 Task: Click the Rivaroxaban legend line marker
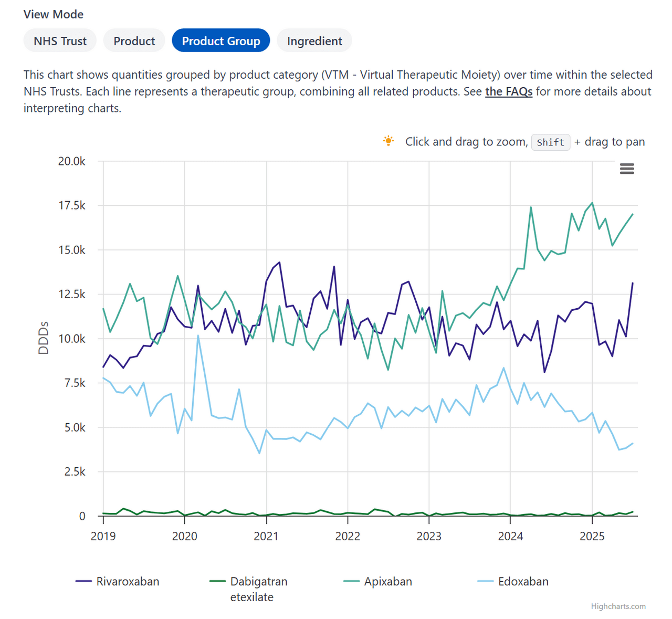[84, 581]
